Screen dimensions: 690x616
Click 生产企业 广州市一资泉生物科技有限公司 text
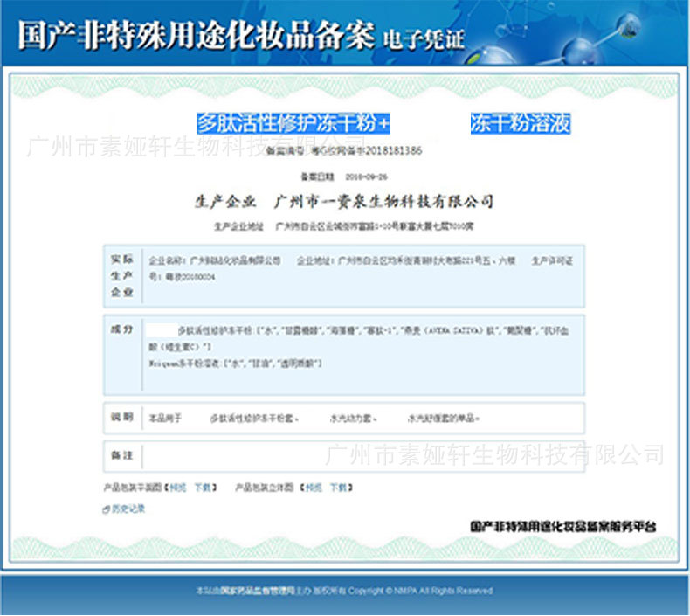coord(344,202)
